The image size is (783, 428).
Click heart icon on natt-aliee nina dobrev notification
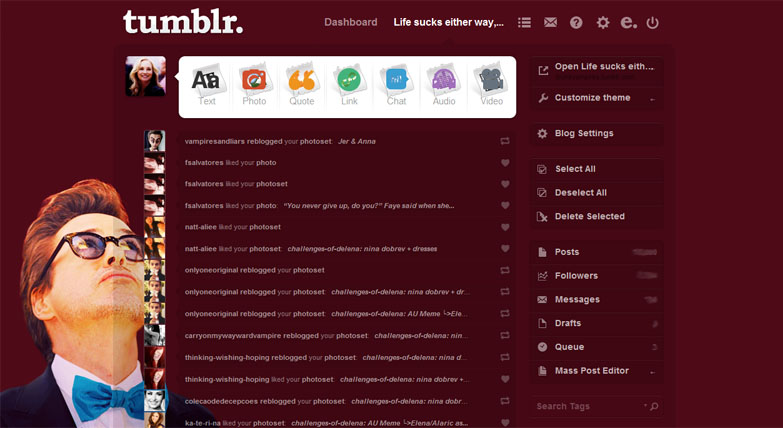505,248
